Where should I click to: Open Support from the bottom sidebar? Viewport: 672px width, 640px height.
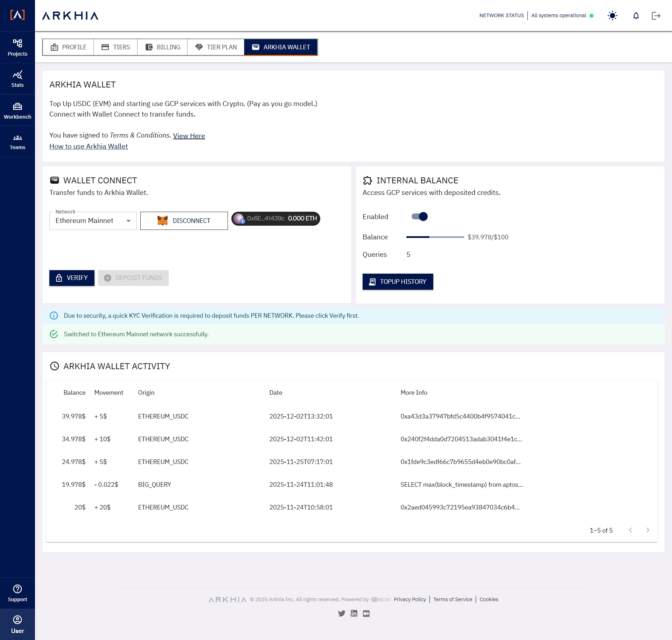17,593
